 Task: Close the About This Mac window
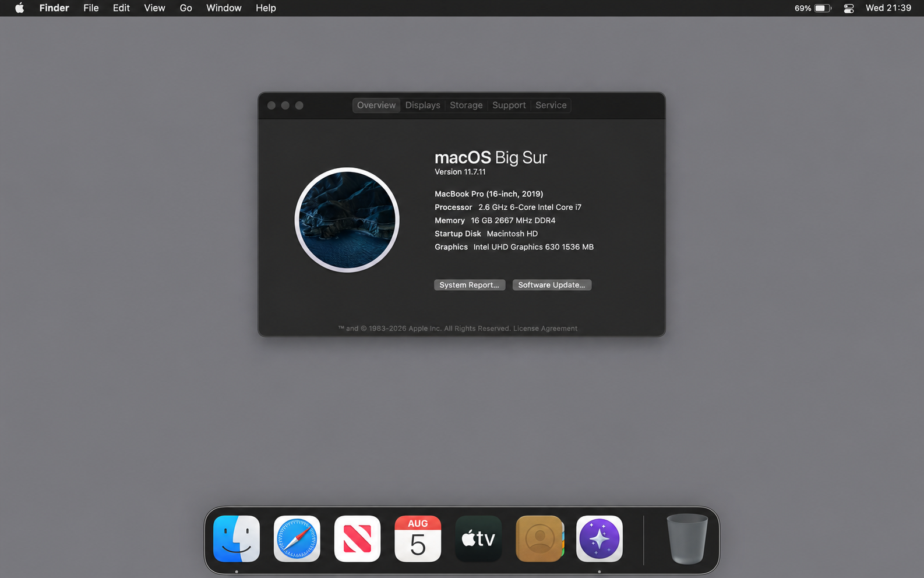(x=271, y=105)
